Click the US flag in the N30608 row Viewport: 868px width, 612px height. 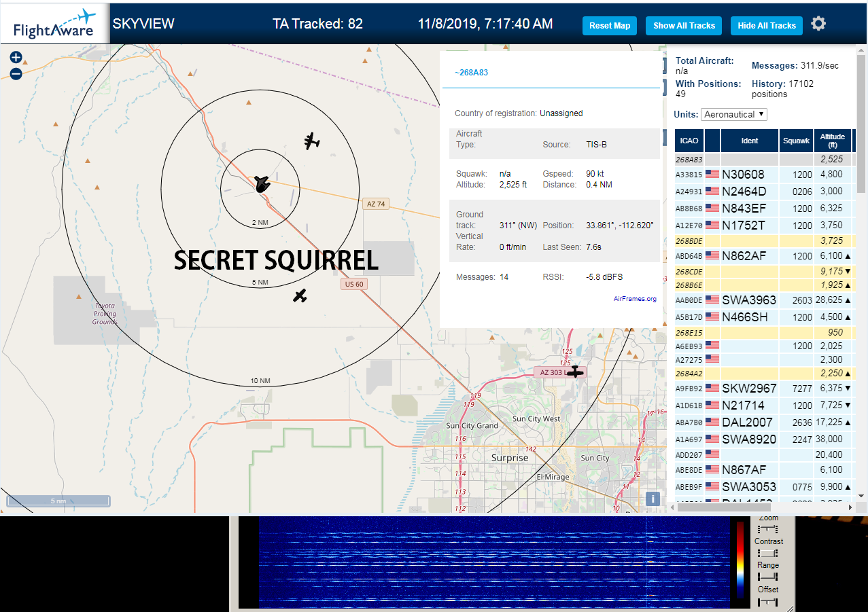[x=712, y=174]
